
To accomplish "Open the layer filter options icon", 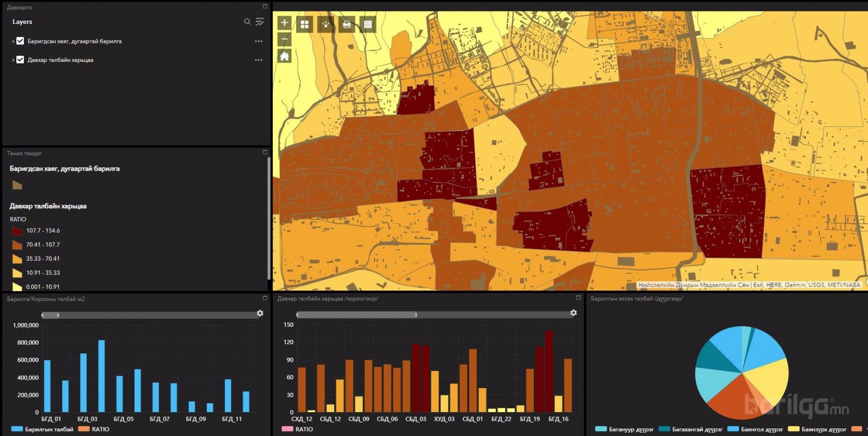I will (x=260, y=22).
